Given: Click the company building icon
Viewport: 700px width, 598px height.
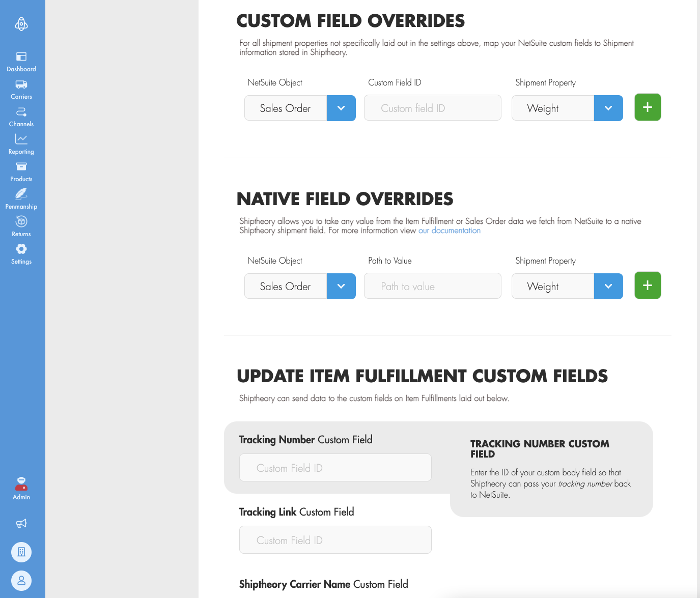Looking at the screenshot, I should [x=21, y=552].
